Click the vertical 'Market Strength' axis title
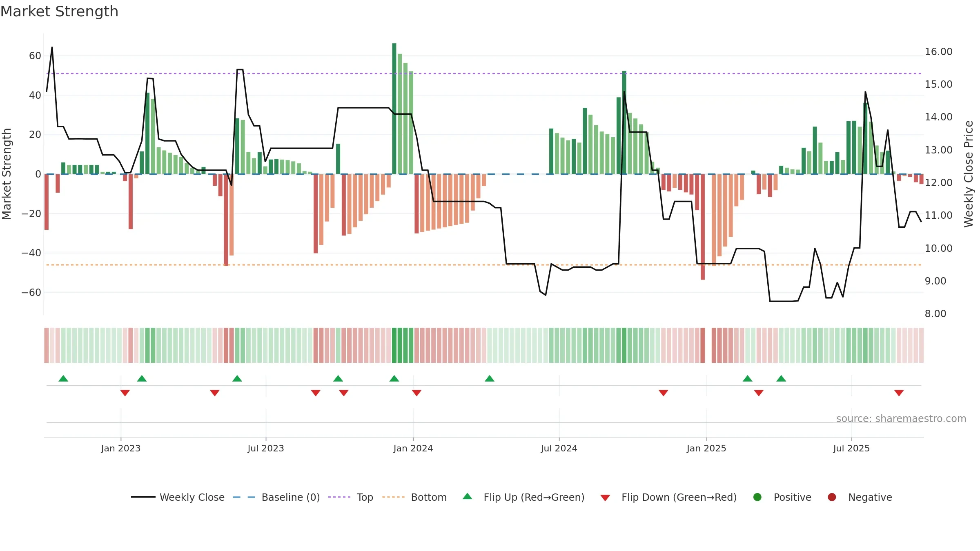Viewport: 980px width, 551px height. (7, 174)
